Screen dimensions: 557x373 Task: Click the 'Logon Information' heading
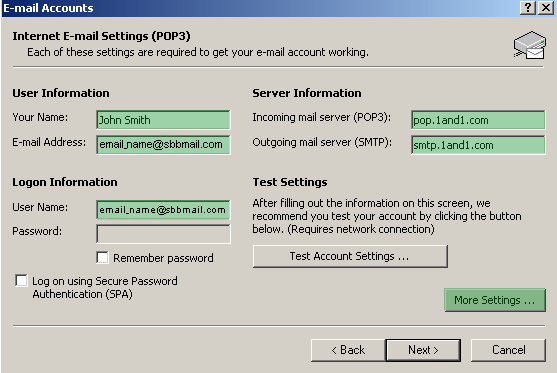tap(65, 182)
